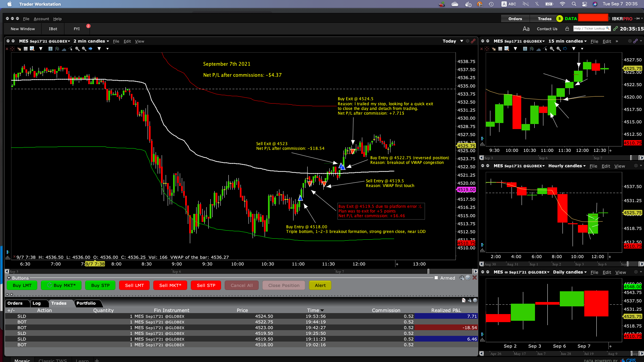The height and width of the screenshot is (362, 644).
Task: Click volume histogram icon in 15 min chart
Action: (538, 49)
